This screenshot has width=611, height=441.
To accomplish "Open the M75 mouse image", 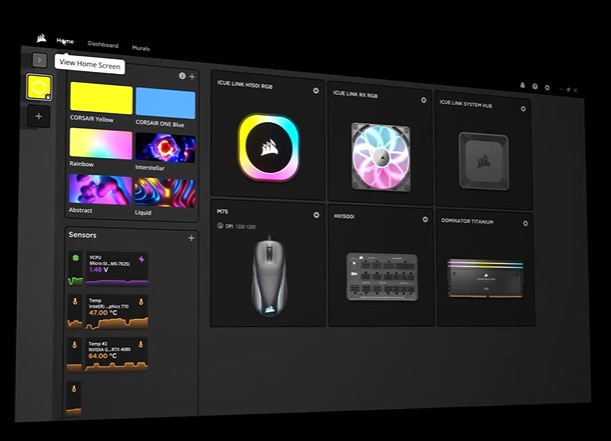I will pyautogui.click(x=270, y=275).
